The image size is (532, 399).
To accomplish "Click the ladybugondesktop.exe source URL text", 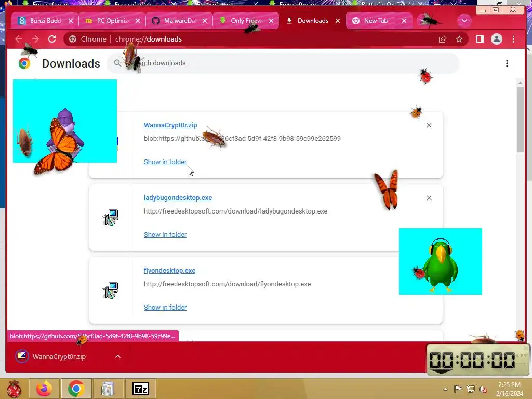I will [235, 211].
